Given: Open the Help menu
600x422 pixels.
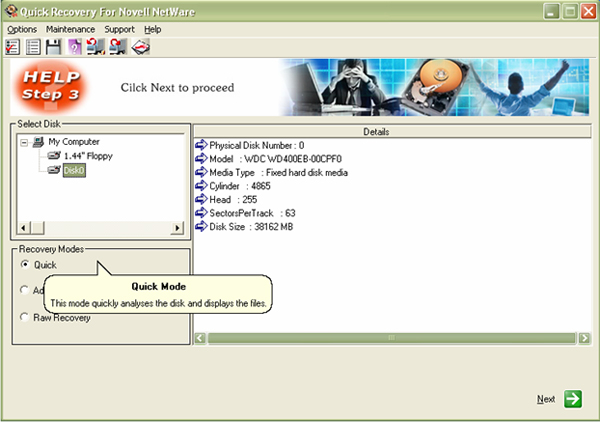Looking at the screenshot, I should (x=153, y=29).
